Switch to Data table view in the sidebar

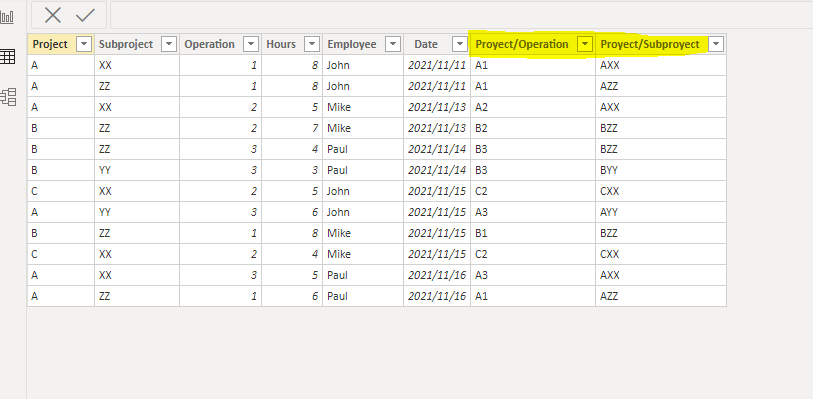7,56
